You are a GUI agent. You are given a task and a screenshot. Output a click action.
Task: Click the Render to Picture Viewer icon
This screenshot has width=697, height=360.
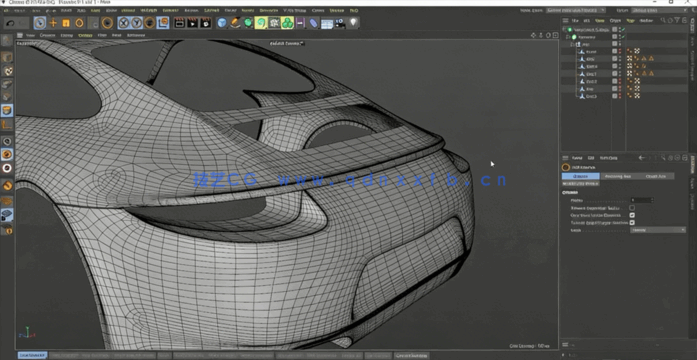tap(192, 23)
